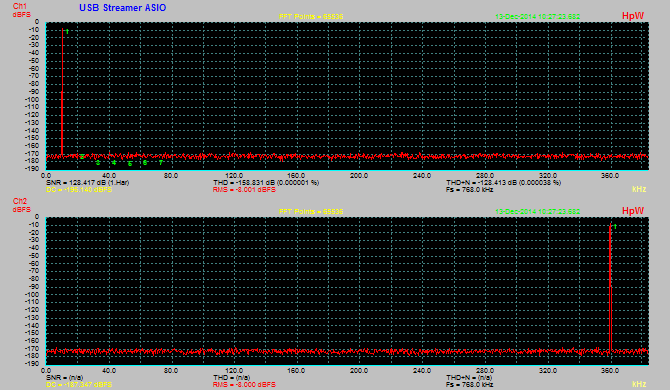Screen dimensions: 670x390
Task: Click Ch1 Fs = 768.0 kHz reading
Action: pos(469,189)
